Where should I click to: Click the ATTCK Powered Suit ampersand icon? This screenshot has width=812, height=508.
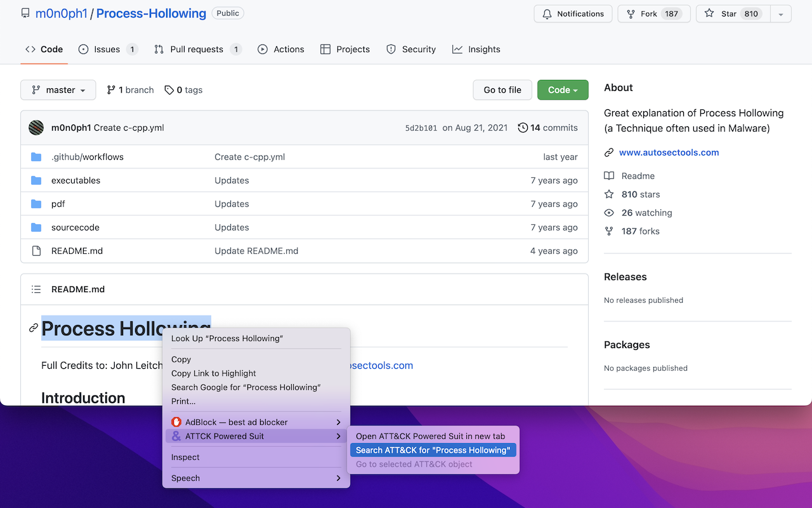[x=176, y=436]
